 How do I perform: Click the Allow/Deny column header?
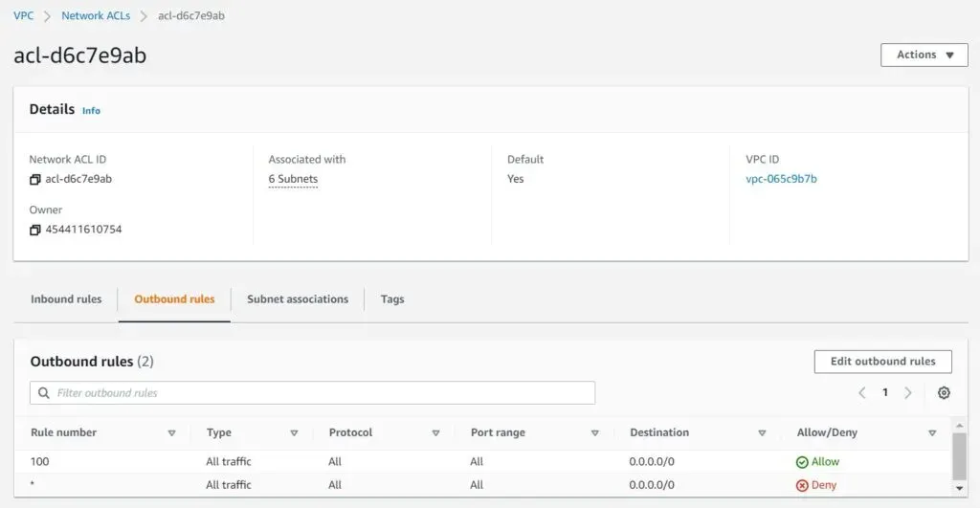pyautogui.click(x=827, y=432)
